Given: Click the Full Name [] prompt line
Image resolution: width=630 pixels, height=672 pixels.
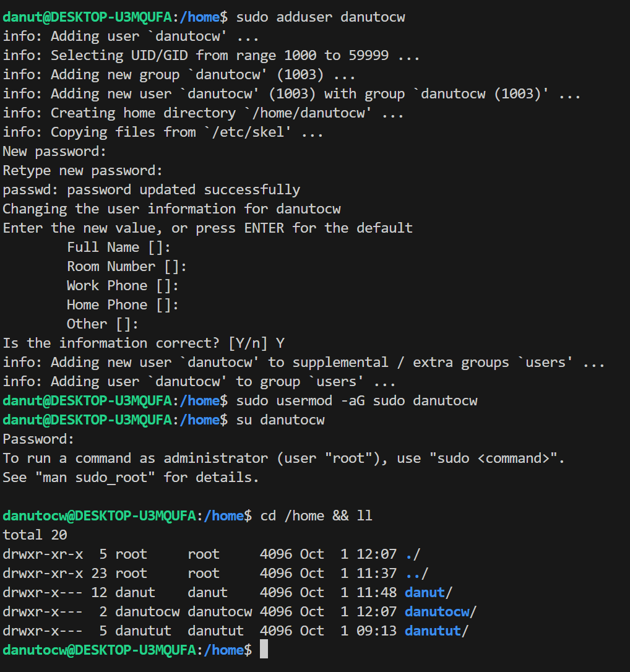Looking at the screenshot, I should click(118, 247).
